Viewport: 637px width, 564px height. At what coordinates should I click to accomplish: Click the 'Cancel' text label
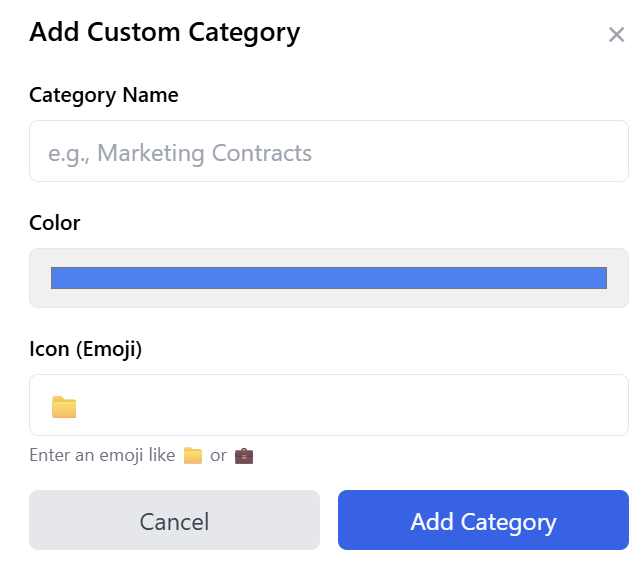pos(174,521)
